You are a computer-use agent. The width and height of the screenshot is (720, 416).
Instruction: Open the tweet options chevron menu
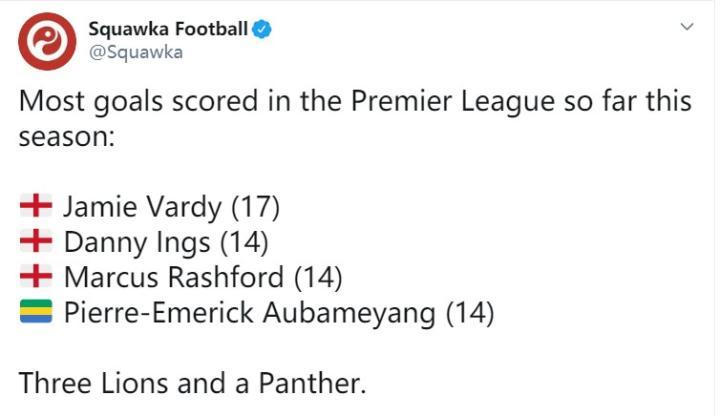[x=686, y=28]
